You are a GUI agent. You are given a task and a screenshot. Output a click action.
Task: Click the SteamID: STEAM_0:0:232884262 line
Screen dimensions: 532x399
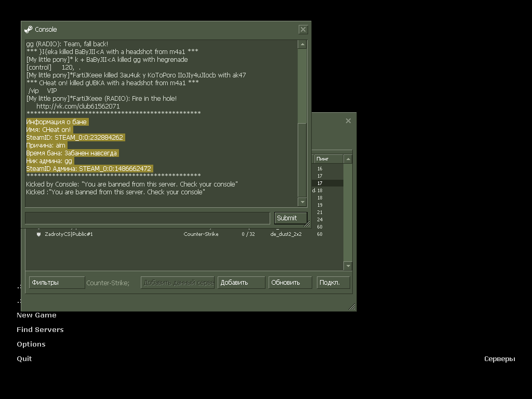click(x=75, y=137)
